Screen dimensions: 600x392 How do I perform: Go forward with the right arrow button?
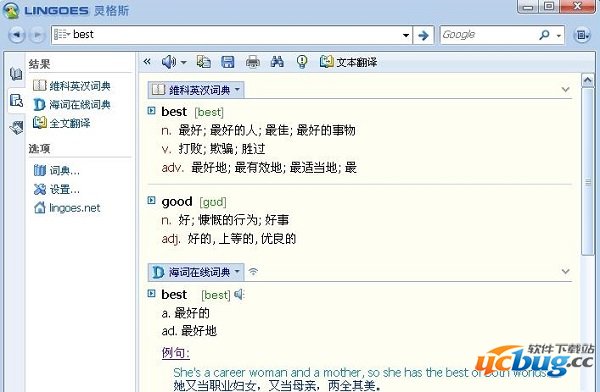(x=37, y=35)
